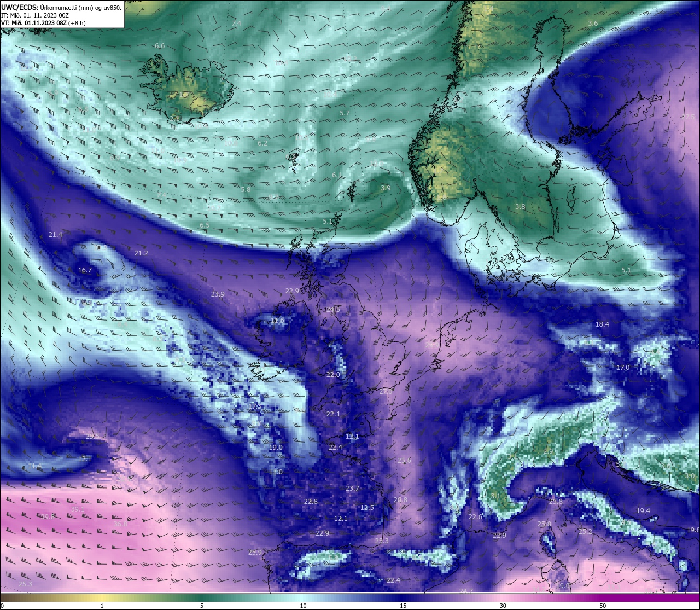
Task: Click the 7.4 value at the top
Action: click(236, 24)
